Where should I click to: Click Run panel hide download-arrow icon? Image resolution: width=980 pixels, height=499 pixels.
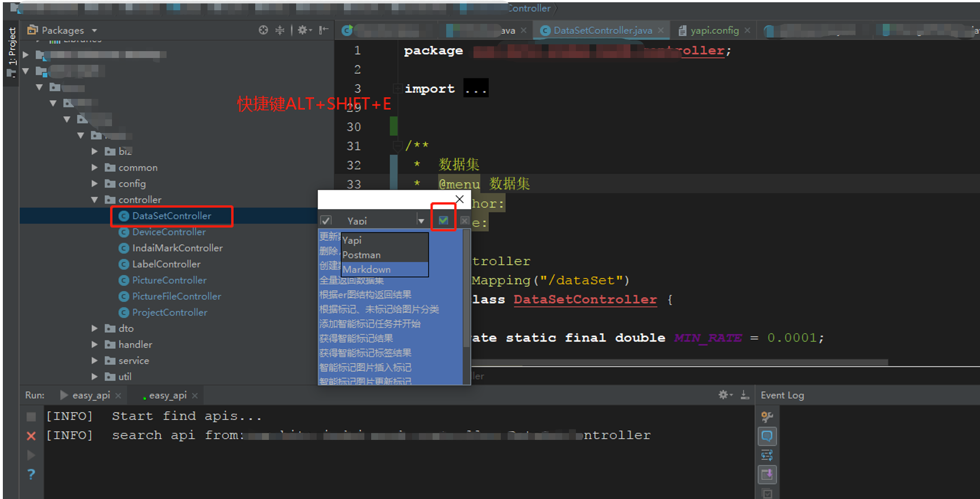745,395
